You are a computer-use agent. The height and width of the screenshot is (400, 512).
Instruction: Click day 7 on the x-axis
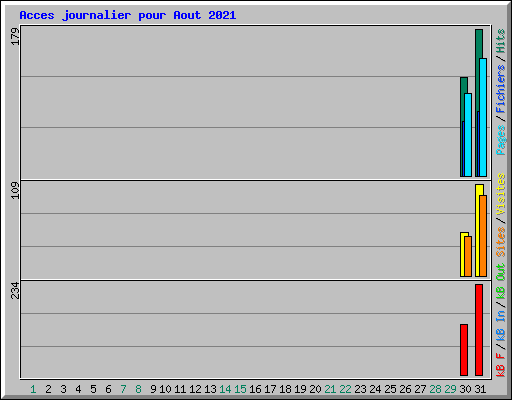123,389
